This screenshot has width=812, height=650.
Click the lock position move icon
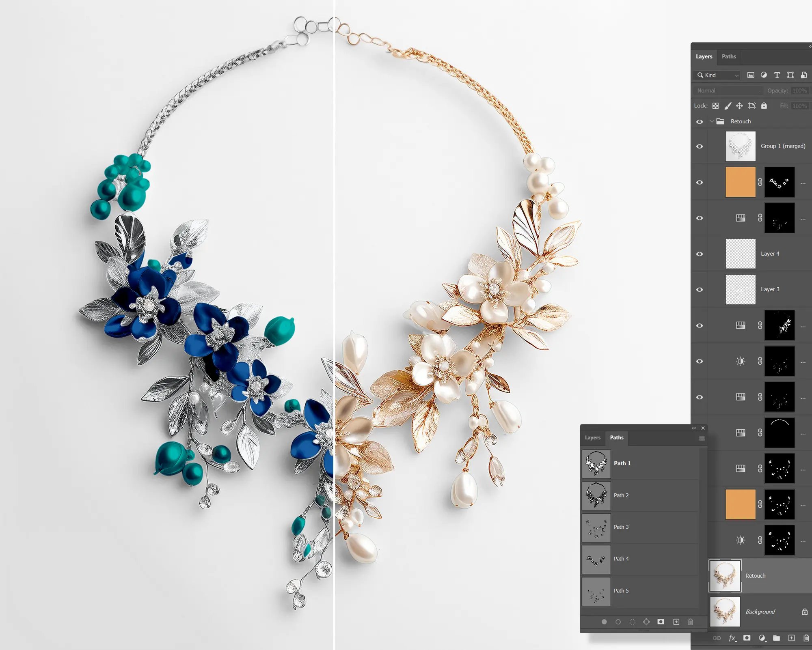tap(739, 106)
